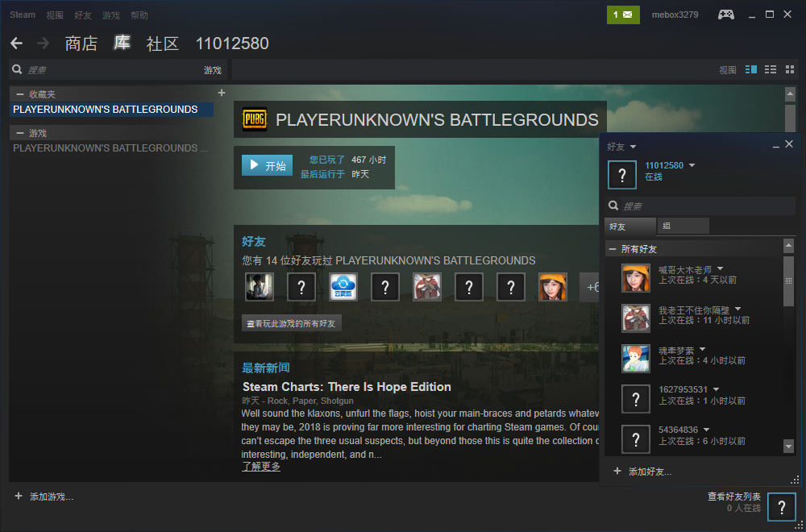806x532 pixels.
Task: Go forward with the right arrow
Action: point(44,44)
